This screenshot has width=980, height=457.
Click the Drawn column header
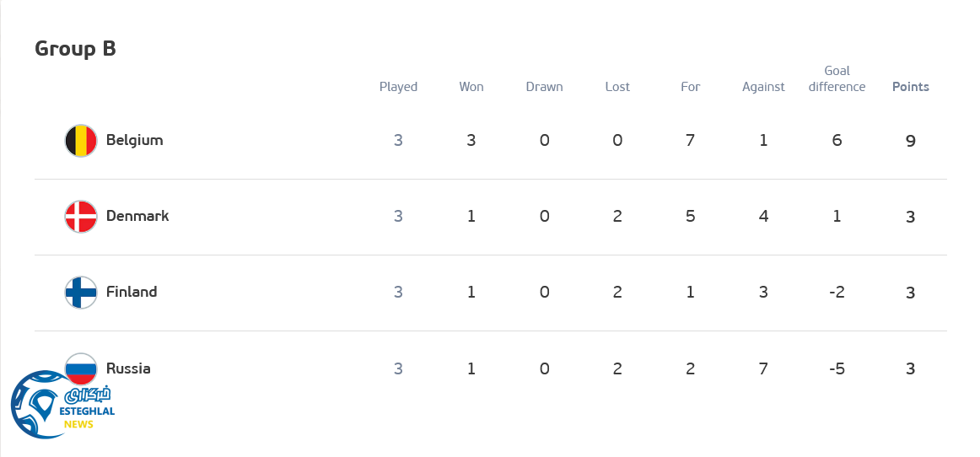(544, 87)
